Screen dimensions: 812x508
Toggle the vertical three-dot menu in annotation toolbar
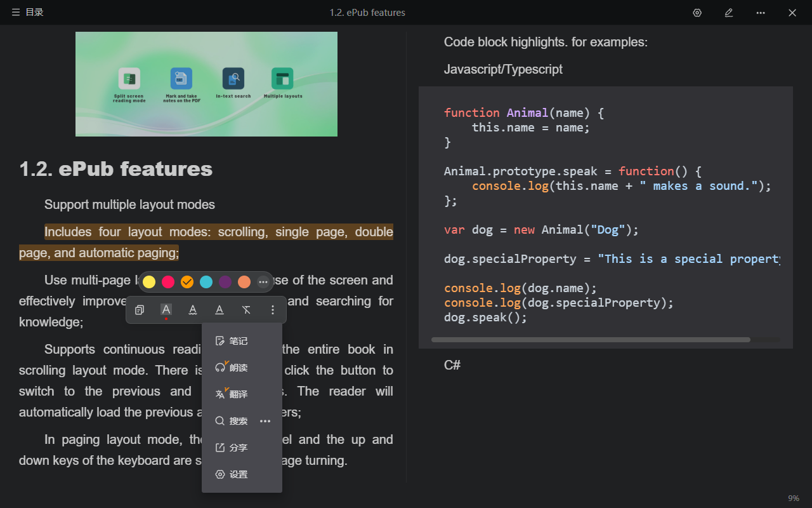273,310
